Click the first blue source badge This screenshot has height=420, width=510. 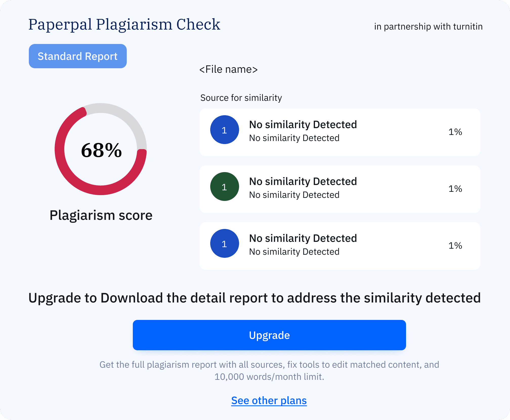coord(224,130)
